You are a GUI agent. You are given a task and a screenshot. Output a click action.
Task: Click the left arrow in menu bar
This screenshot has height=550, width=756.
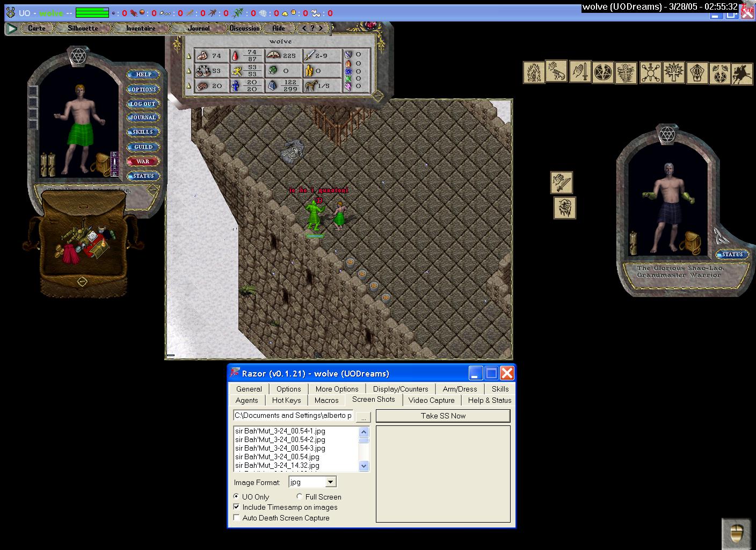304,28
